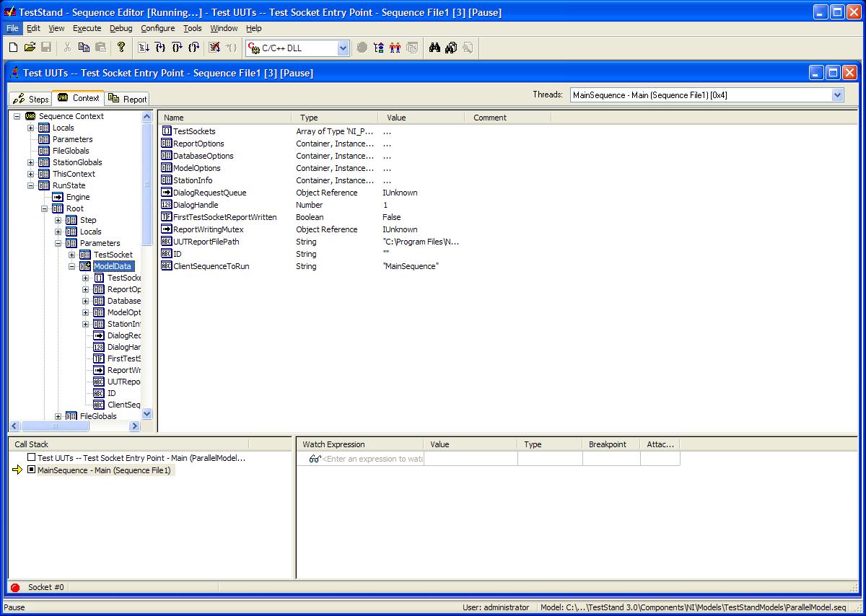Collapse the Sequence Context root node
866x616 pixels.
tap(17, 116)
